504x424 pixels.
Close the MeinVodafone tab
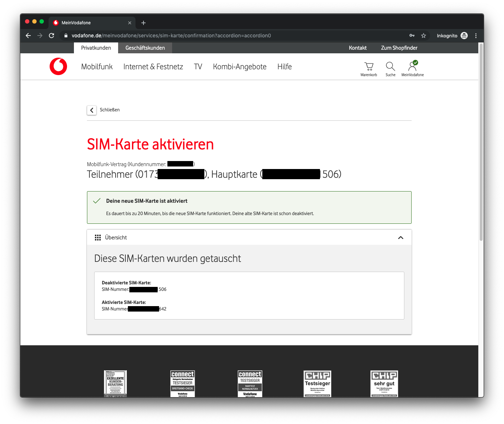point(130,23)
